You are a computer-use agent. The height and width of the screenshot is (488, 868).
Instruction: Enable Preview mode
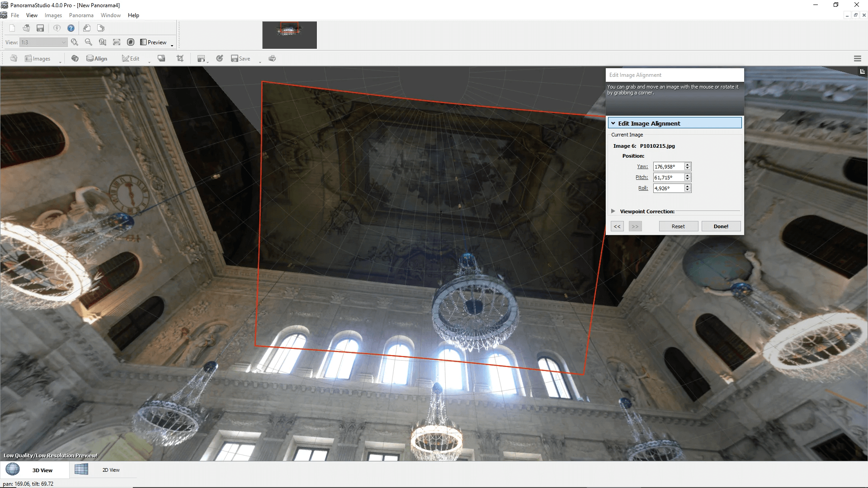pyautogui.click(x=154, y=42)
